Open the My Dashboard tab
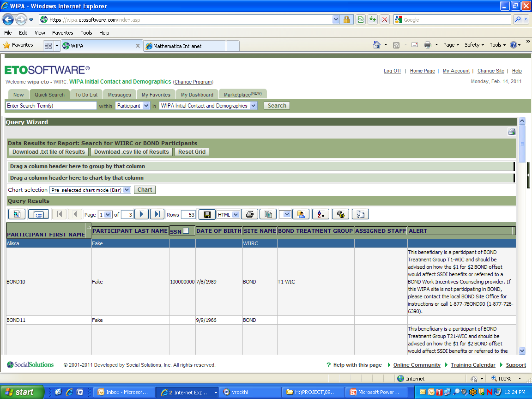The height and width of the screenshot is (399, 532). (x=197, y=95)
